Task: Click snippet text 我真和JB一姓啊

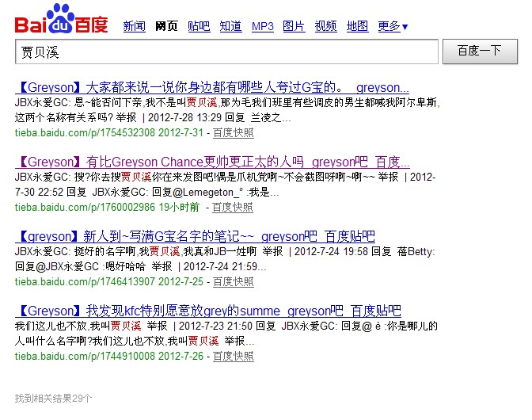Action: click(220, 251)
